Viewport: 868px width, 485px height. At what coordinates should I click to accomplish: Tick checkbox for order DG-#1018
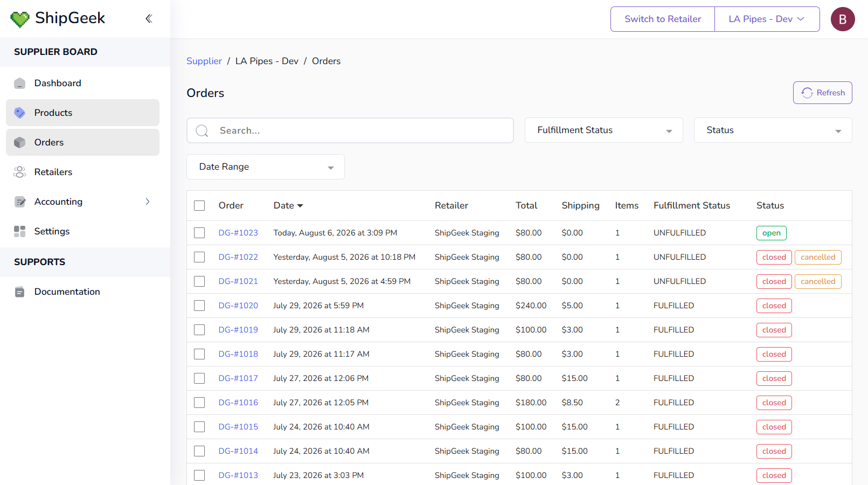point(199,354)
